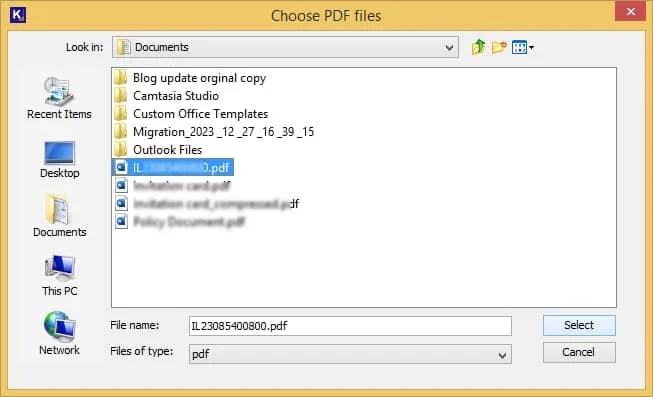Go up one folder level icon
The width and height of the screenshot is (653, 397).
[479, 47]
